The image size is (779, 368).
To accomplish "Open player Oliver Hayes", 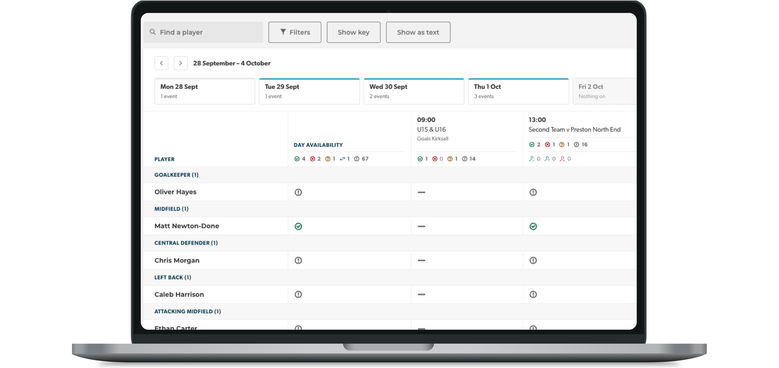I will point(175,192).
